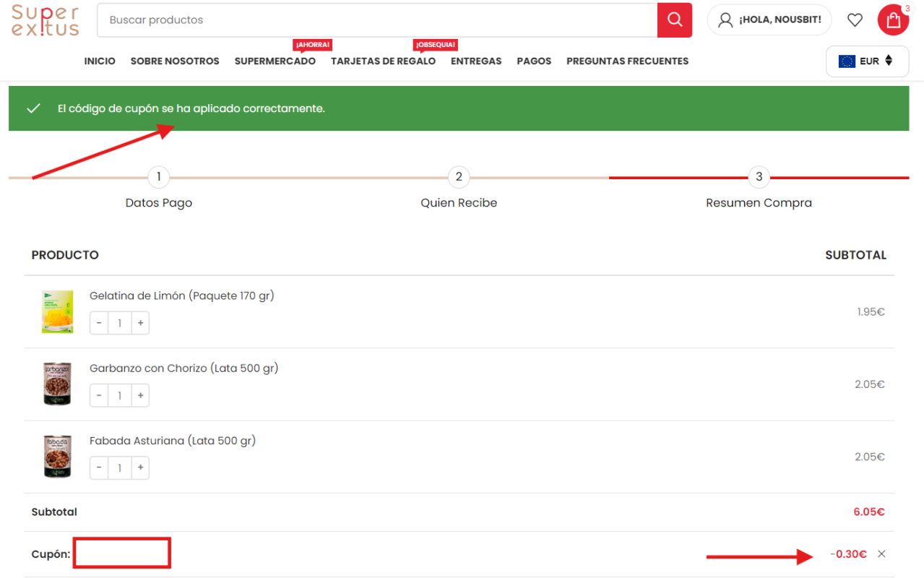Open the EUR currency dropdown

tap(867, 61)
